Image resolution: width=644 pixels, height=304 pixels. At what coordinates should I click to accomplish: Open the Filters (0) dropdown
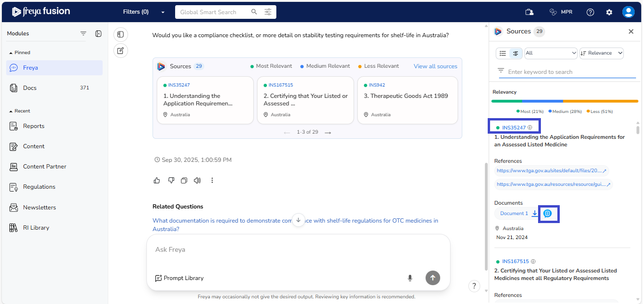tap(144, 12)
